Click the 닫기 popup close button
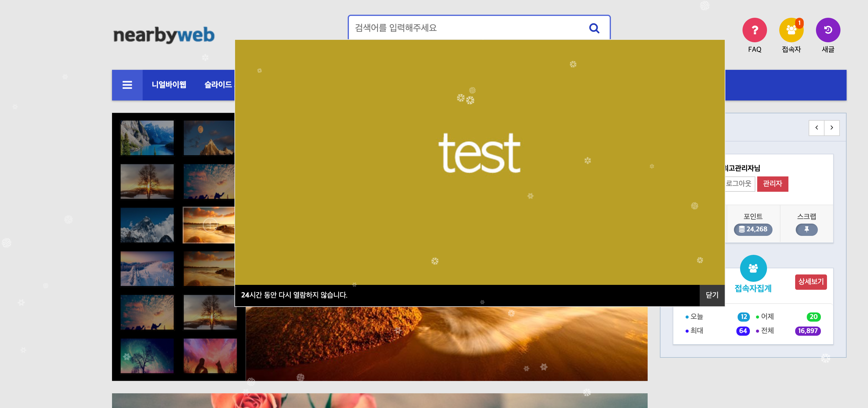The image size is (868, 408). pos(712,295)
